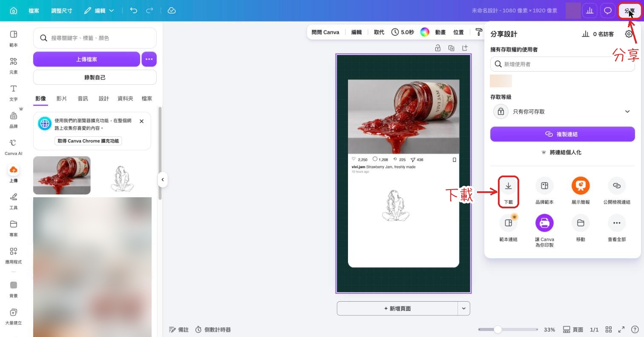The image size is (644, 337).
Task: Open the analytics bar chart icon
Action: coord(590,11)
